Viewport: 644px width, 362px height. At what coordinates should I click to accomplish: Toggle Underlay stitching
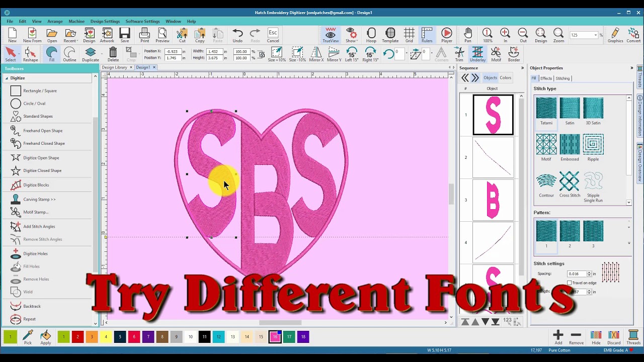tap(477, 54)
